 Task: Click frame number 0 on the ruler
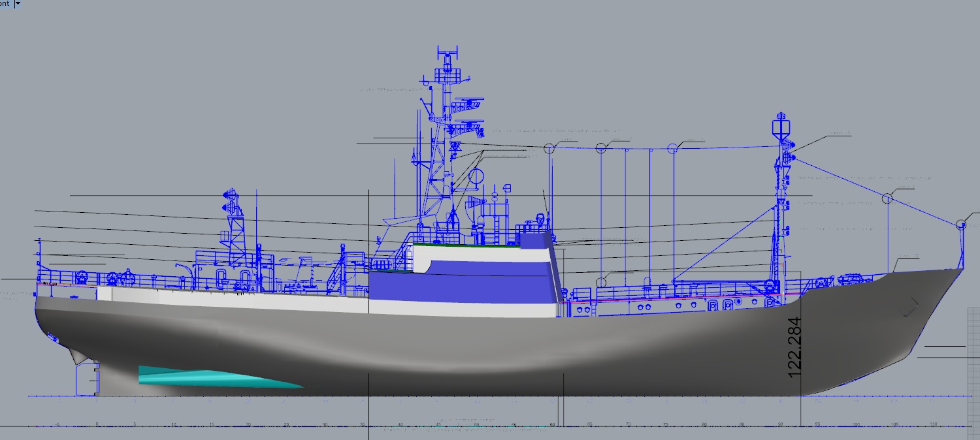point(97,425)
